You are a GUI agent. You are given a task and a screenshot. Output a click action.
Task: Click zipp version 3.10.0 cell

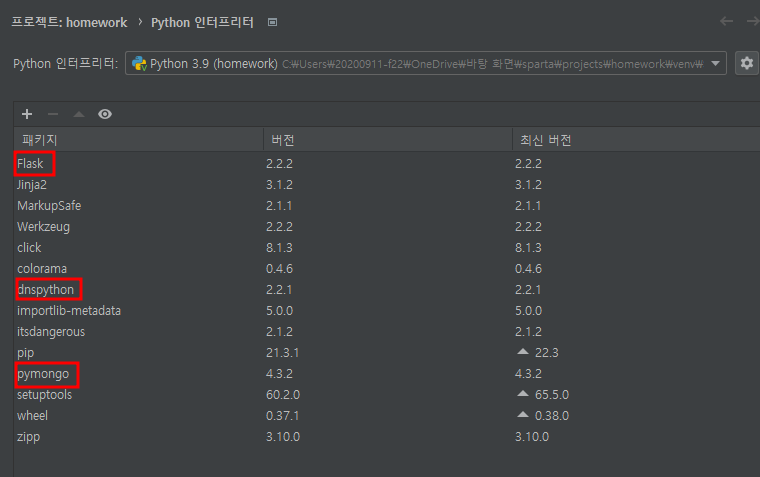[283, 437]
